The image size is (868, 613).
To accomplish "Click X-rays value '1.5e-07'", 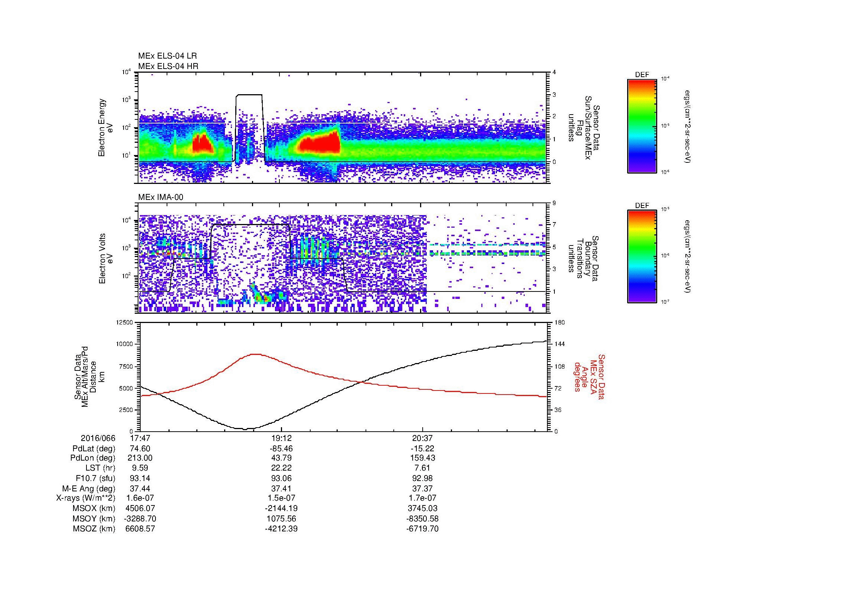I will (x=281, y=498).
